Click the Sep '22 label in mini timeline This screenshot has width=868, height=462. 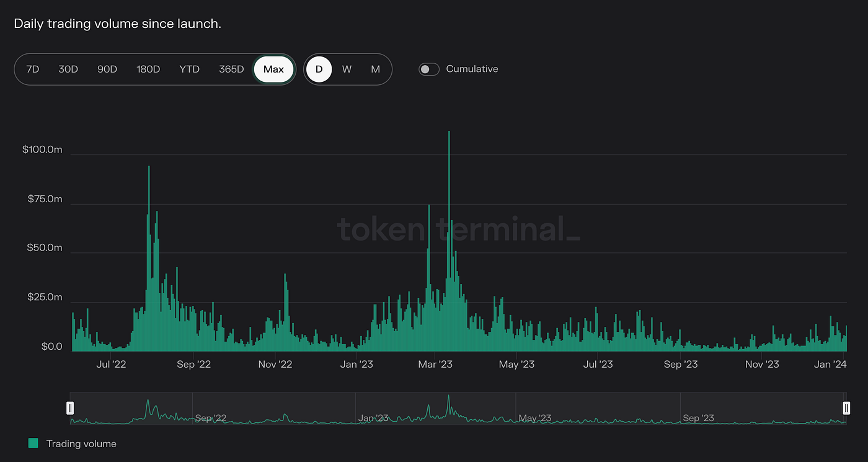(211, 418)
